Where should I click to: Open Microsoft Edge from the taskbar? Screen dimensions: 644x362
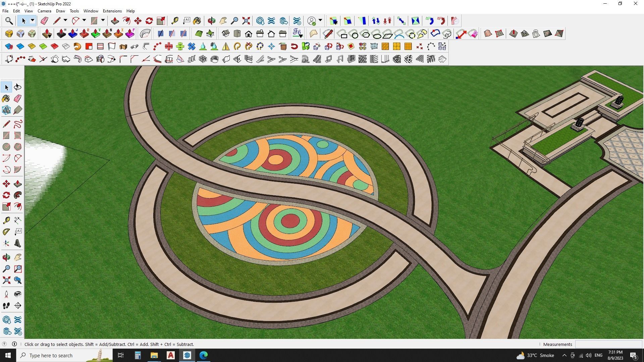204,355
